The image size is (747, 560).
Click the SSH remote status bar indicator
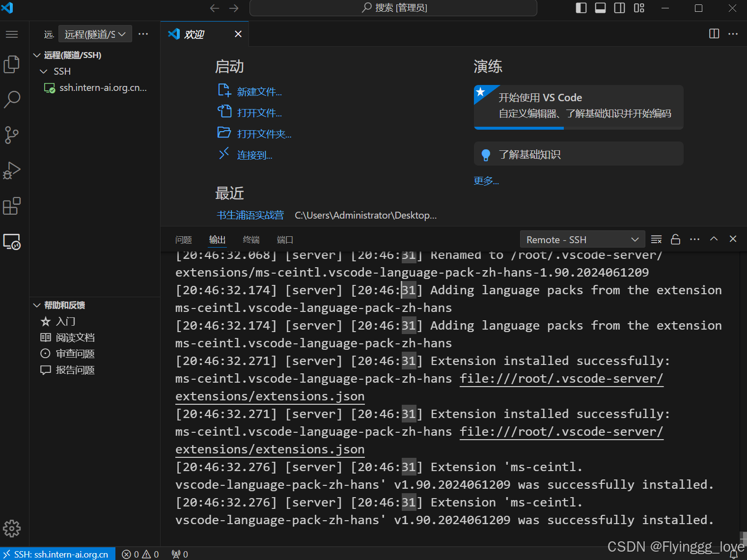(58, 554)
